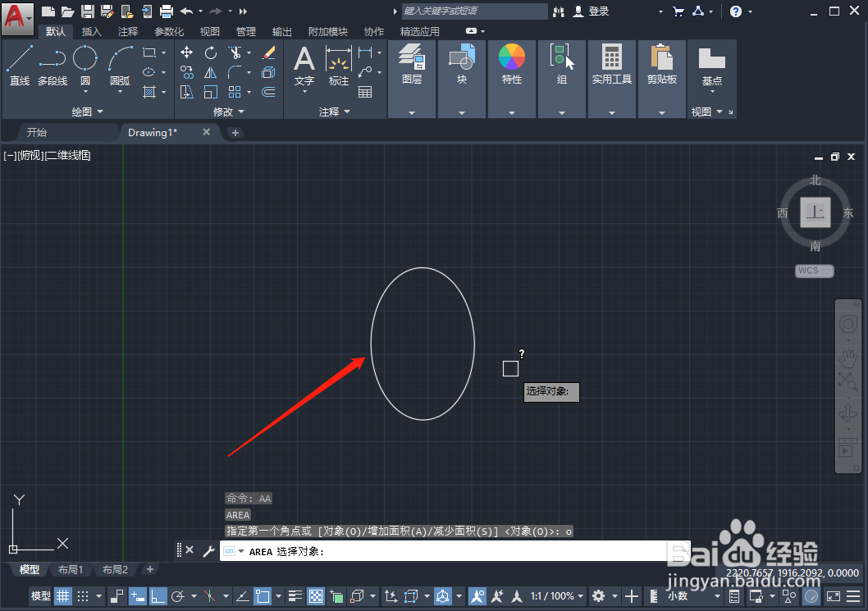Click the Erase tool icon
Viewport: 868px width, 611px height.
pyautogui.click(x=268, y=52)
